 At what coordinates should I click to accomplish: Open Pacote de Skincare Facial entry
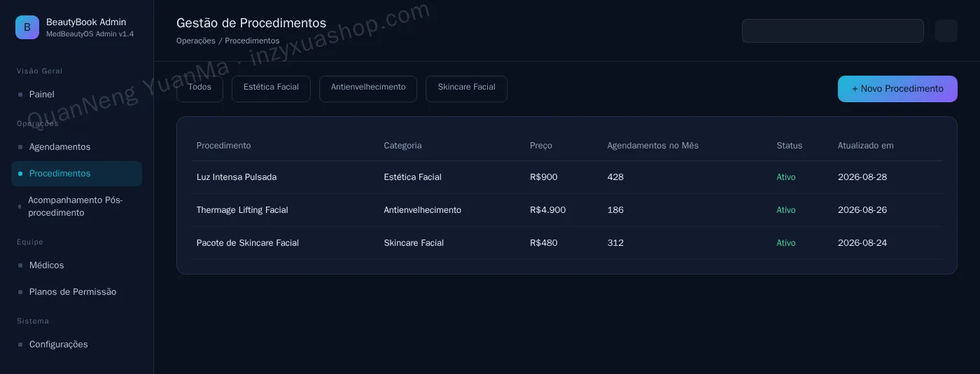[x=567, y=243]
